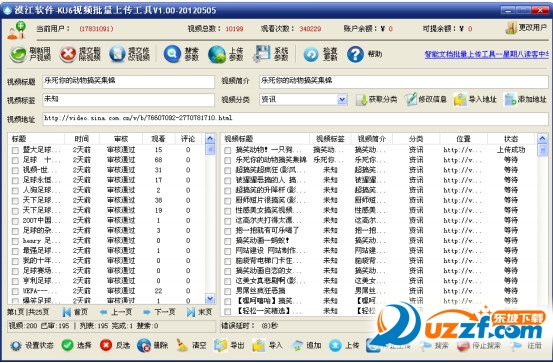Image resolution: width=553 pixels, height=363 pixels.
Task: Open 搜索参数 magnifier toolbar icon
Action: tap(172, 54)
